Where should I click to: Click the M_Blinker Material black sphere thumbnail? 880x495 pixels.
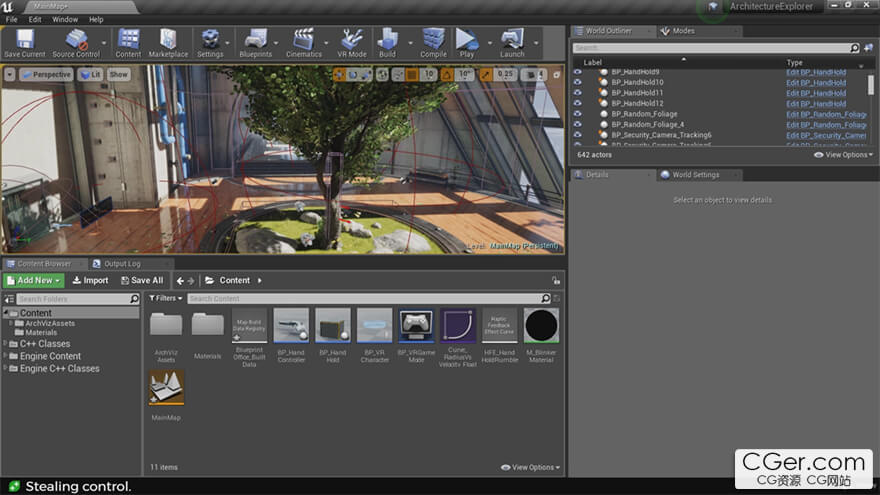[541, 326]
